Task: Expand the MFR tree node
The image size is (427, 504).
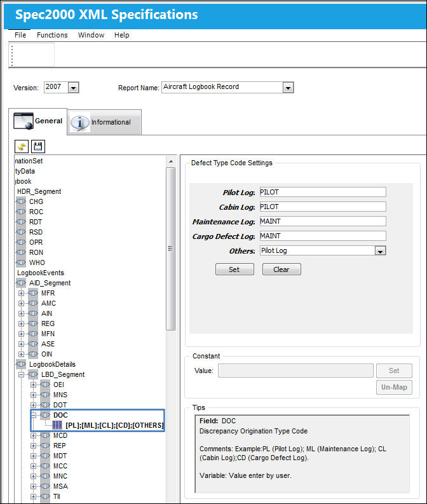Action: [x=21, y=293]
